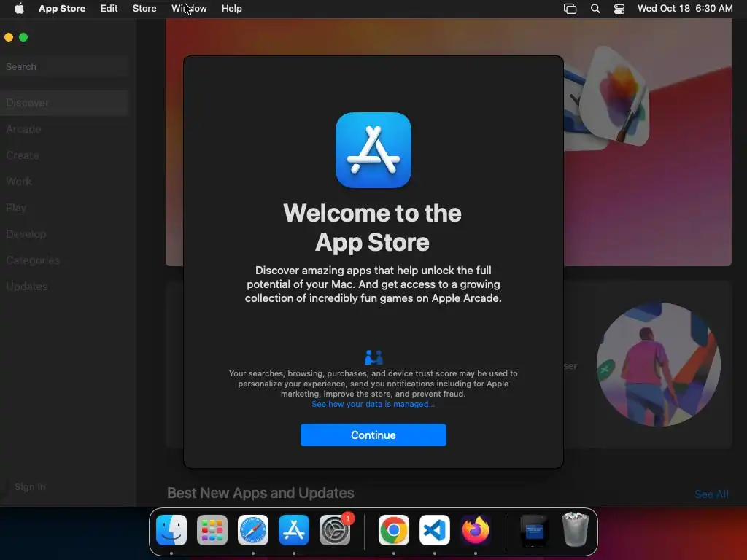The height and width of the screenshot is (560, 747).
Task: Open Finder from the Dock
Action: 171,529
